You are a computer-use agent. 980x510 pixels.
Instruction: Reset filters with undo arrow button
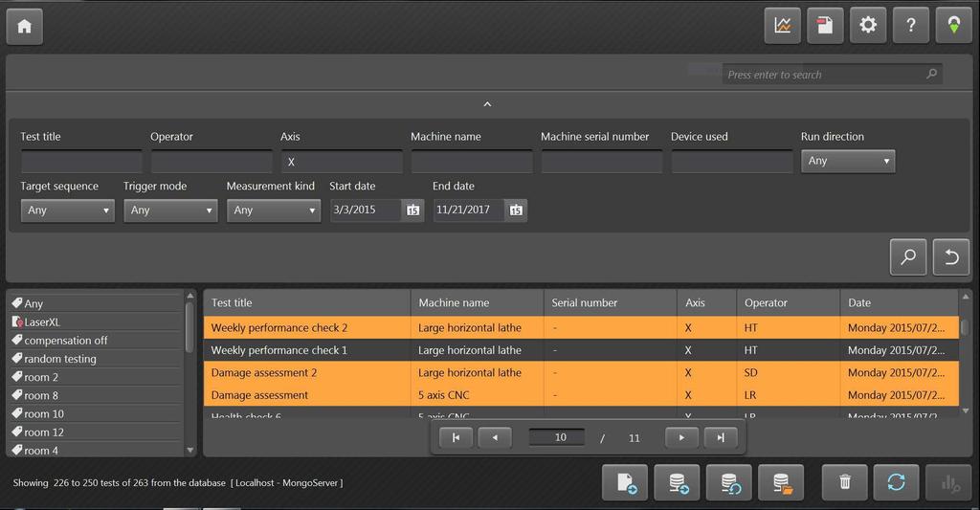(951, 256)
